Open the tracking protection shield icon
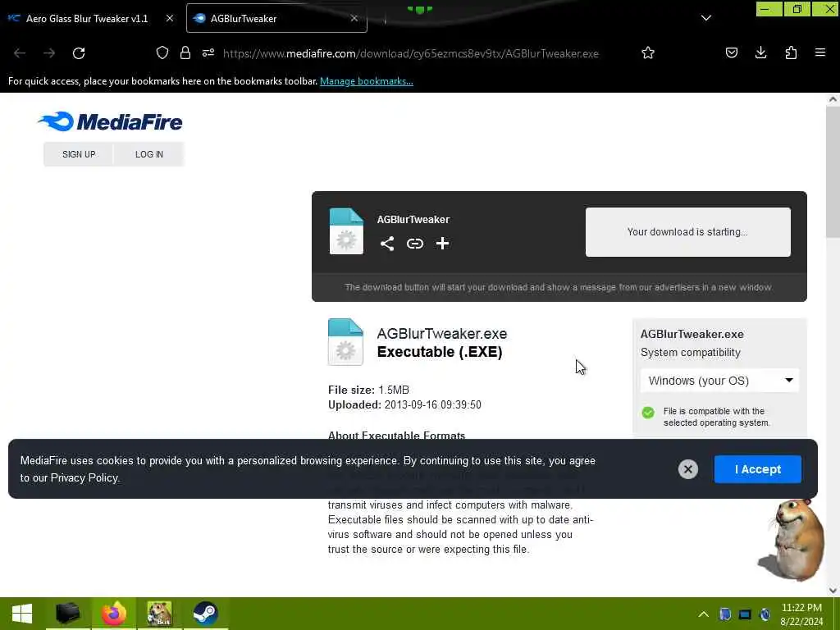Image resolution: width=840 pixels, height=630 pixels. pos(162,52)
